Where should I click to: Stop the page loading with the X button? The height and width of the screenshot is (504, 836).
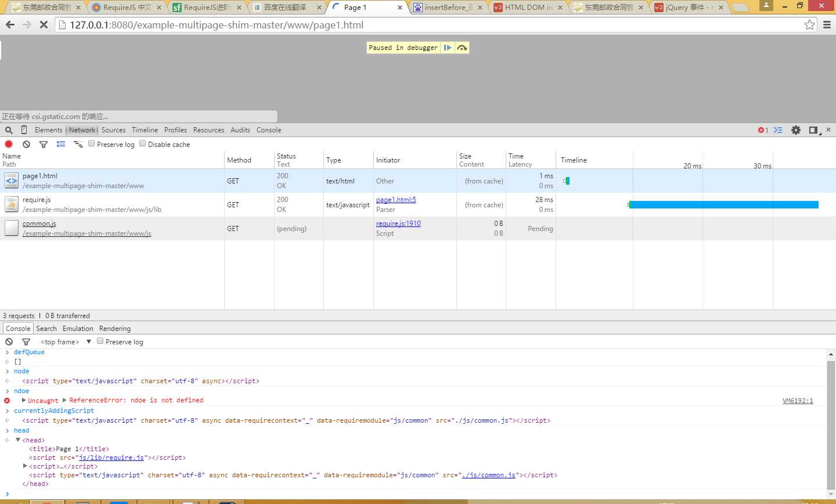coord(44,25)
